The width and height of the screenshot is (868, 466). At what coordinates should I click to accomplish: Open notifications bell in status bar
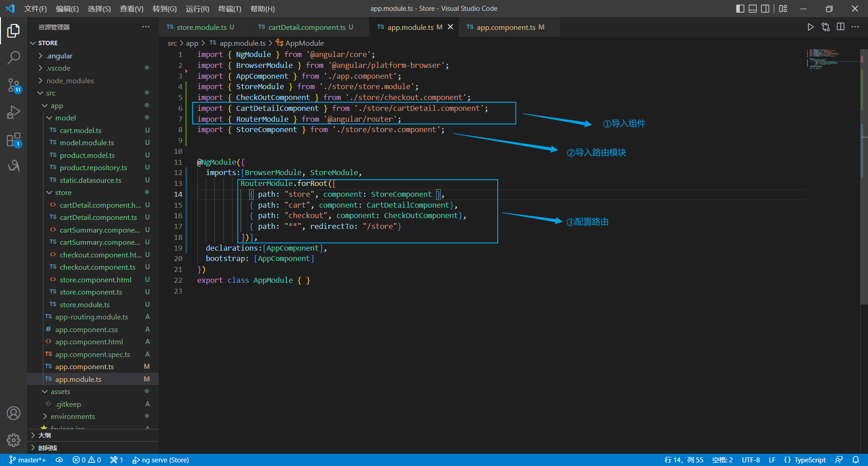856,460
